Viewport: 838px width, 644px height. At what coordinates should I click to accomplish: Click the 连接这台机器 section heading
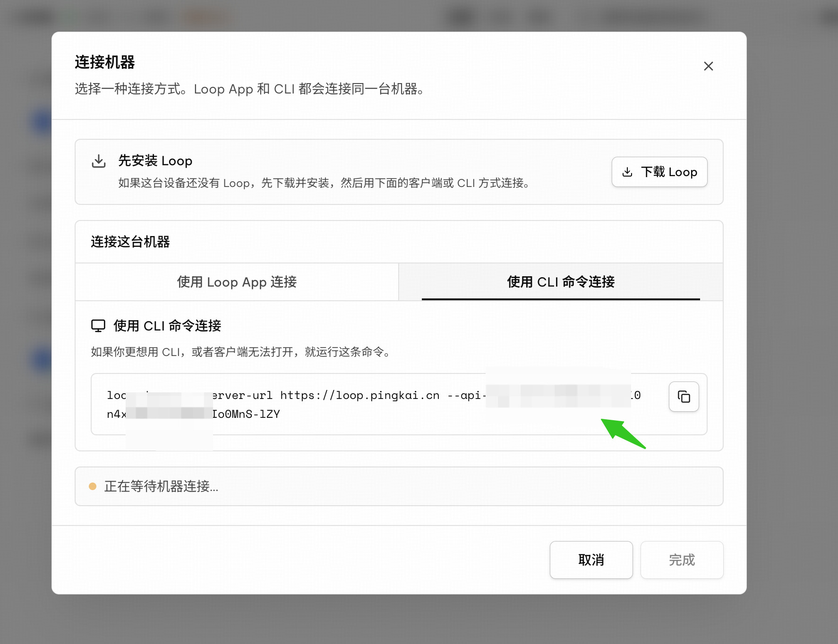point(130,242)
